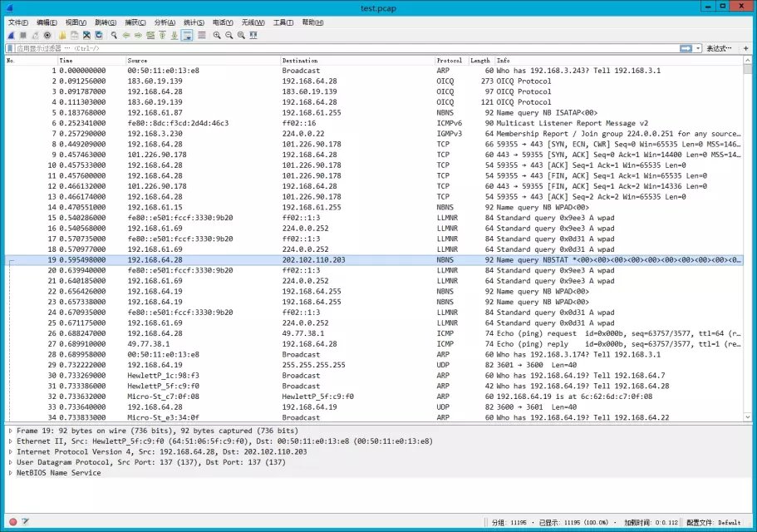This screenshot has width=757, height=532.
Task: Sort by the Length column header
Action: click(481, 61)
